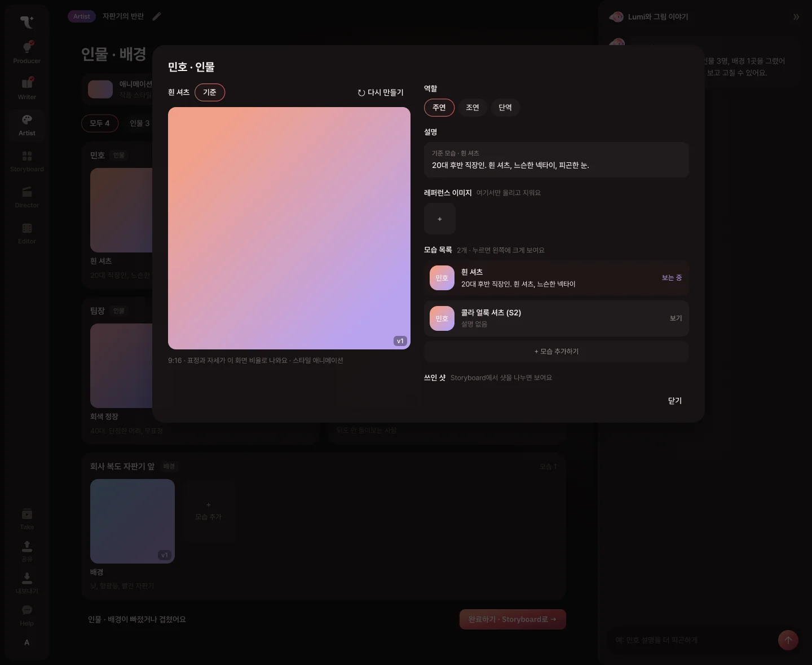The width and height of the screenshot is (812, 665).
Task: Send the message with arrow button
Action: [788, 640]
